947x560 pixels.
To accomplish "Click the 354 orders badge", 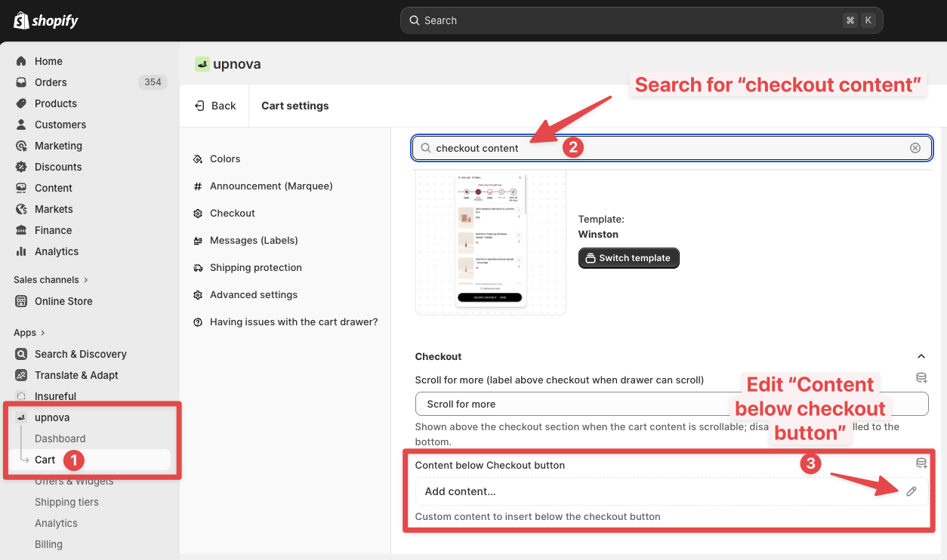I will coord(153,82).
